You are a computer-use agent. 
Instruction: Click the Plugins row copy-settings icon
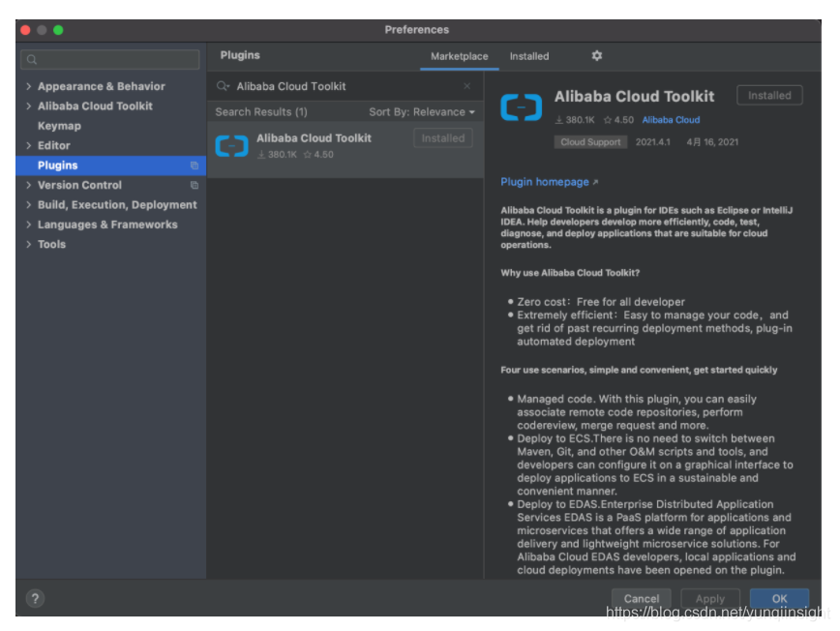coord(195,165)
